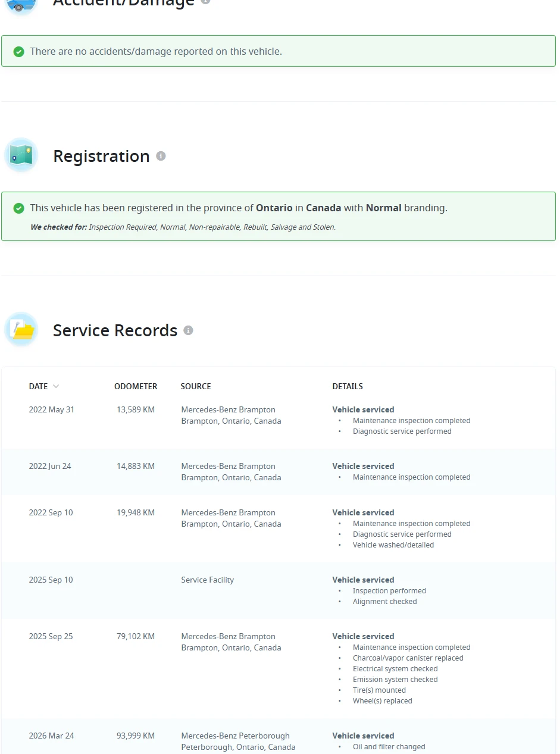Click the info icon beside Service Records heading
This screenshot has height=754, width=560.
(x=188, y=330)
